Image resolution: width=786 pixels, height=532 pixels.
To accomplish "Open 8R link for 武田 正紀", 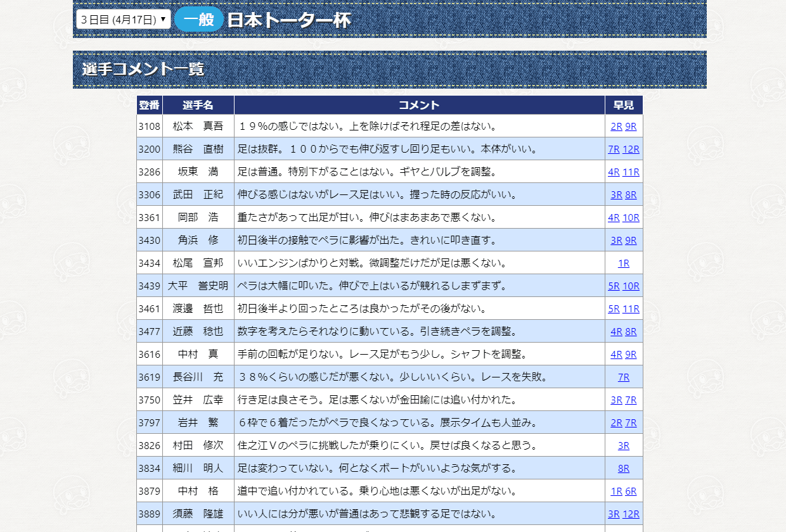I will pos(631,194).
